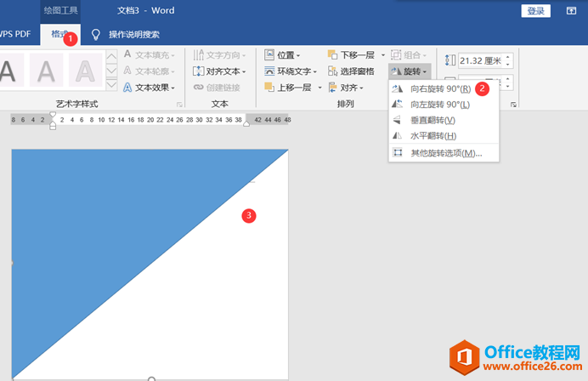Click the shape height icon
588x381 pixels.
point(450,60)
